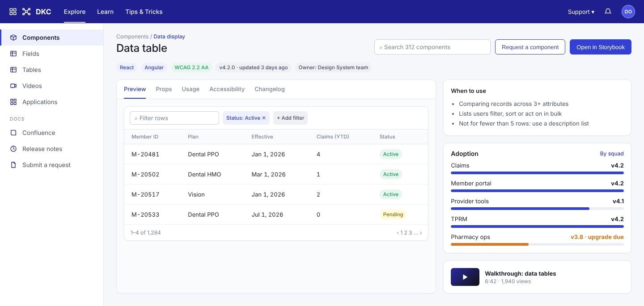Click the Open in Storybook button
The image size is (644, 306).
[x=601, y=47]
